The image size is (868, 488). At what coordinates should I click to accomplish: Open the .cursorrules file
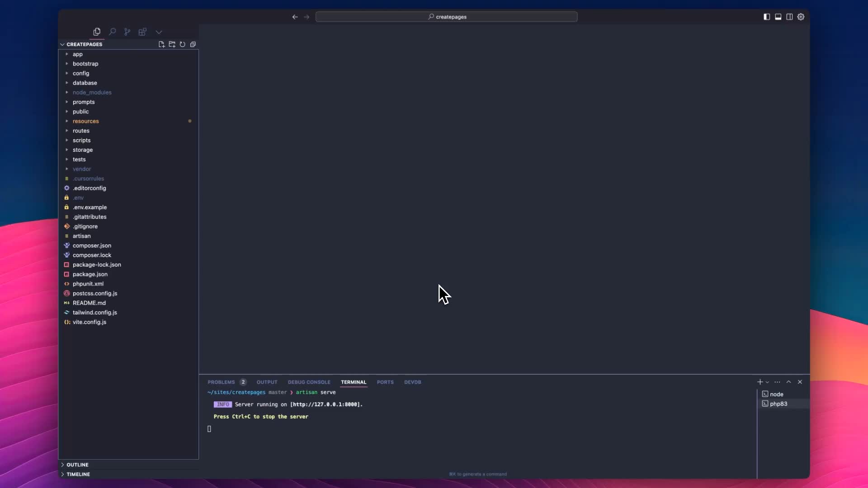pyautogui.click(x=128, y=178)
